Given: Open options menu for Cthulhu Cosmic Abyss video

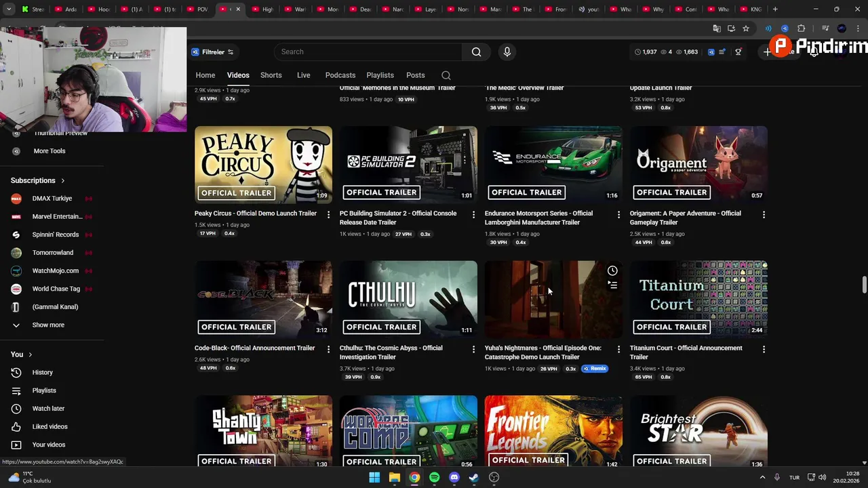Looking at the screenshot, I should (x=473, y=349).
